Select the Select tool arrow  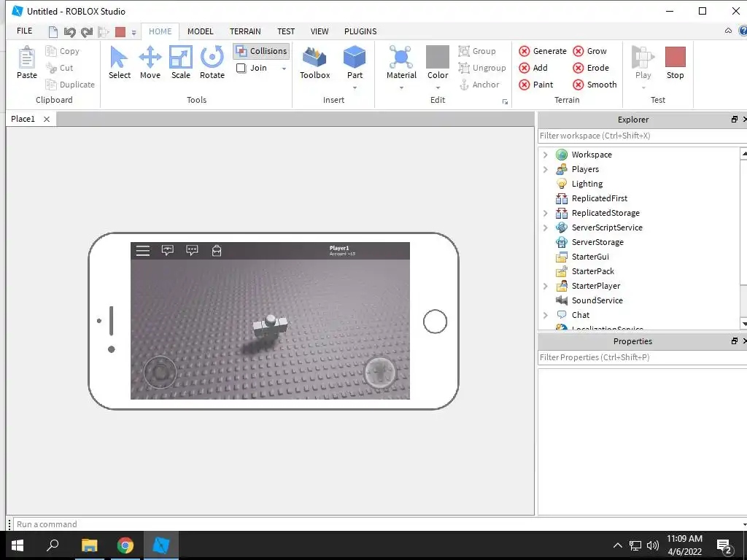point(119,63)
